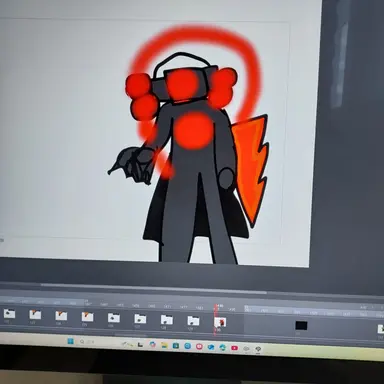
Task: Open the colorful Copilot icon on taskbar
Action: pos(153,344)
